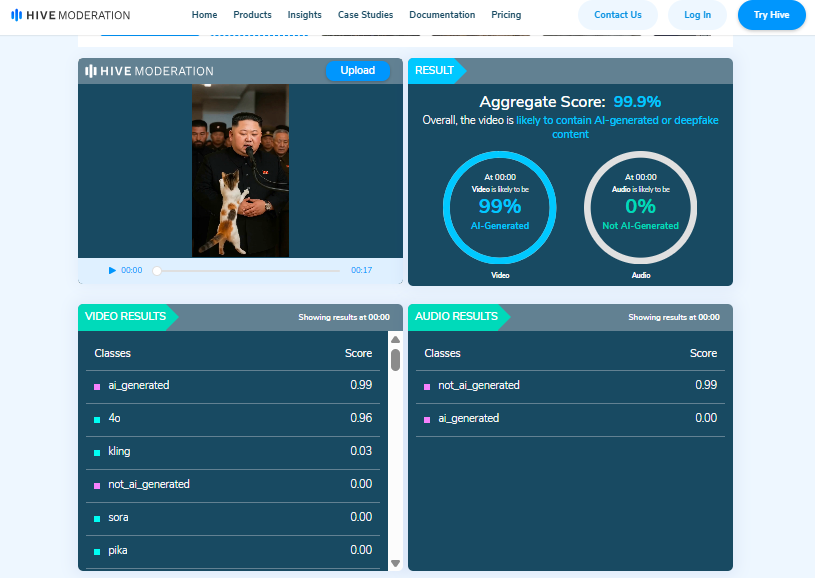Click the pink swatch beside video not_ai_generated
The height and width of the screenshot is (578, 815).
(x=97, y=486)
